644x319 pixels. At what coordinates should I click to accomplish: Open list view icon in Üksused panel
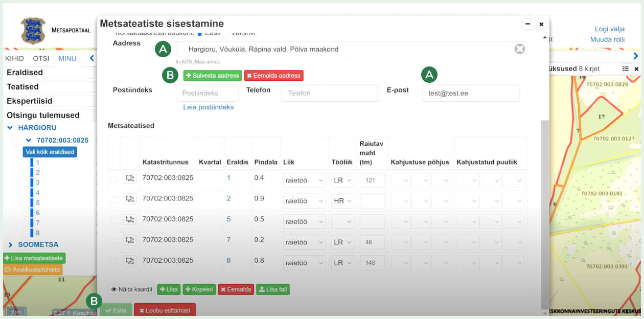[x=625, y=69]
